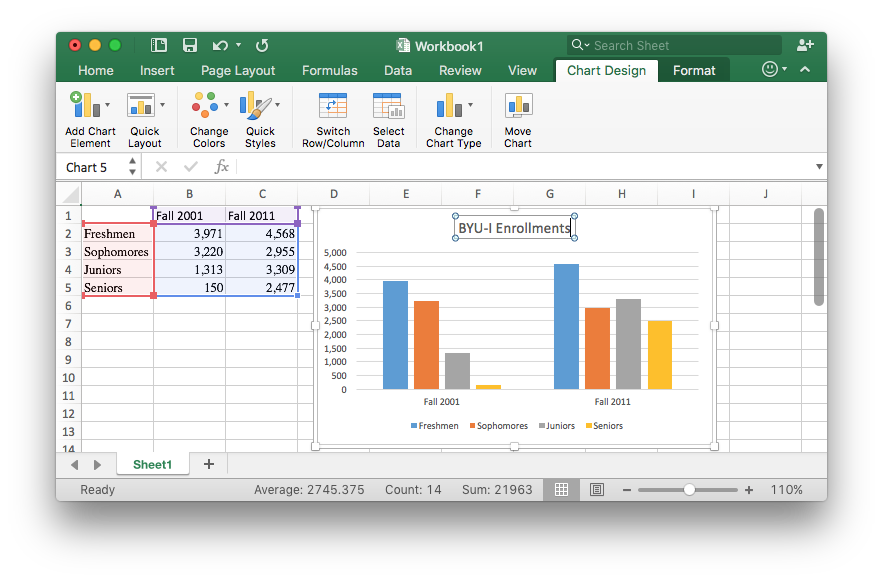
Task: Select cell B1 Fall 2001
Action: click(189, 216)
